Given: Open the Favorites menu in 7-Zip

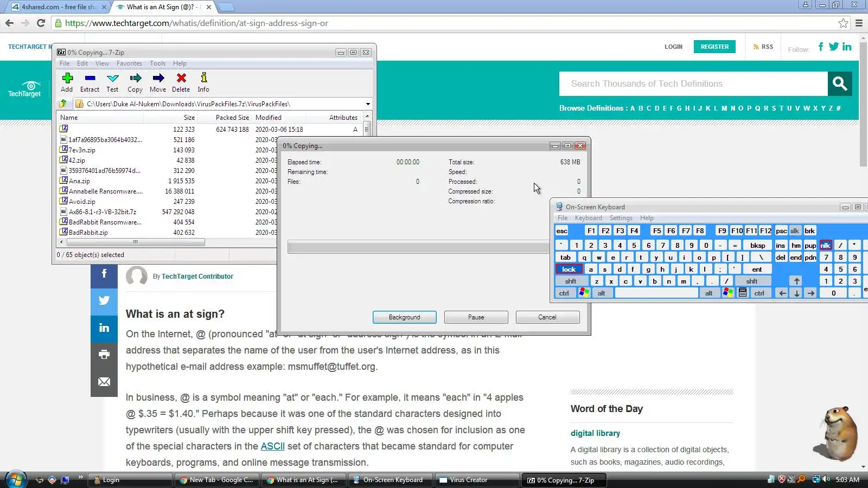Looking at the screenshot, I should click(x=129, y=63).
